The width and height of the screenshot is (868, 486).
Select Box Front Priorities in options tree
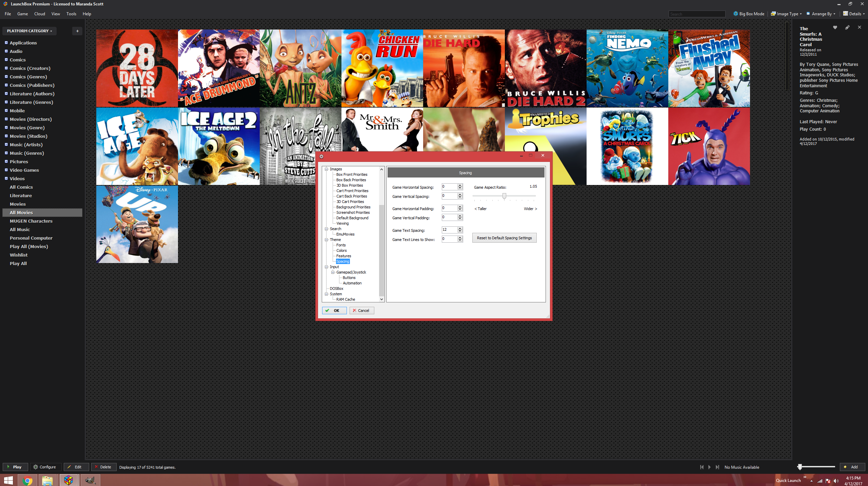point(352,174)
